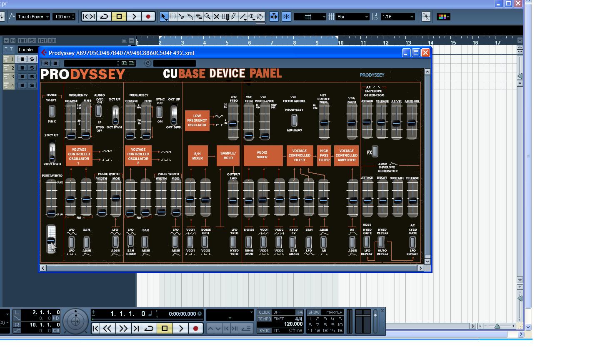Click Rewind in the transport panel
The height and width of the screenshot is (364, 600).
coord(107,329)
